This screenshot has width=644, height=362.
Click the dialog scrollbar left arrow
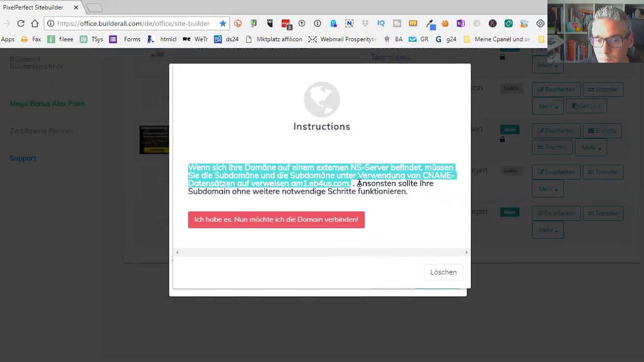tap(177, 252)
